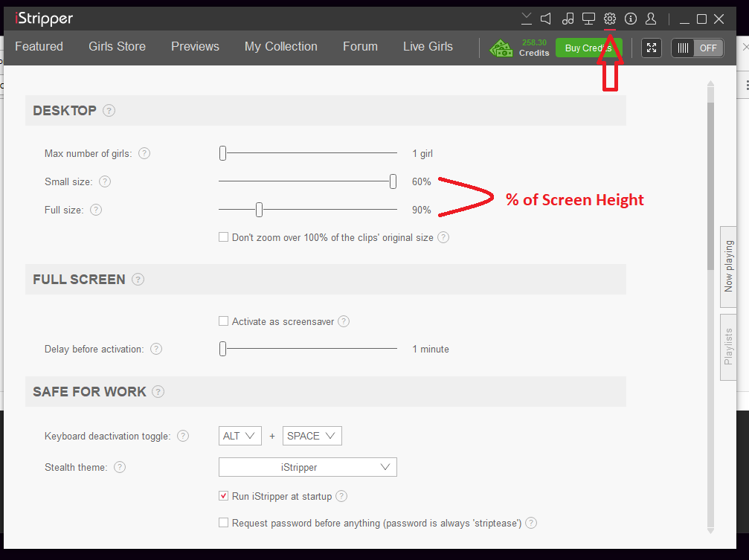749x560 pixels.
Task: Open the desktop monitor settings icon
Action: [588, 19]
